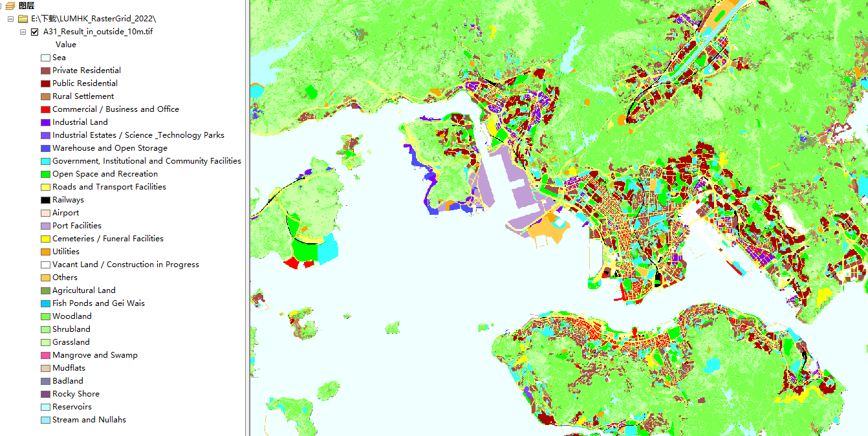The height and width of the screenshot is (436, 868).
Task: Click the Rural Settlement legend label
Action: (x=83, y=96)
